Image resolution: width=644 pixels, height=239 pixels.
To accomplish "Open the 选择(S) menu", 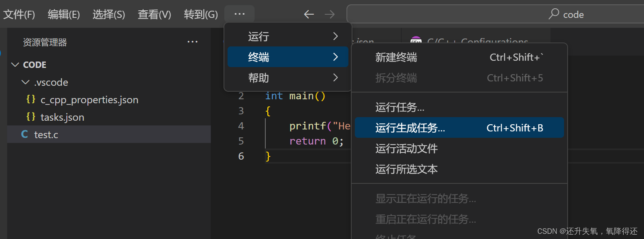I will (109, 14).
